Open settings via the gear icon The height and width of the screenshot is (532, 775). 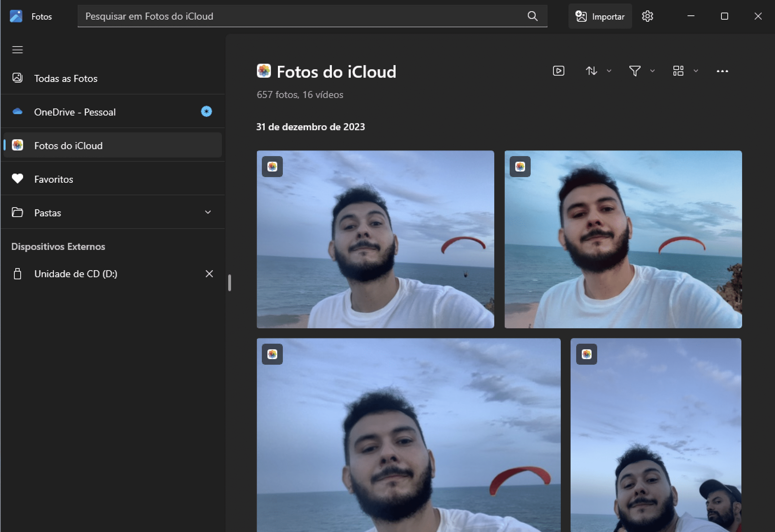point(647,16)
